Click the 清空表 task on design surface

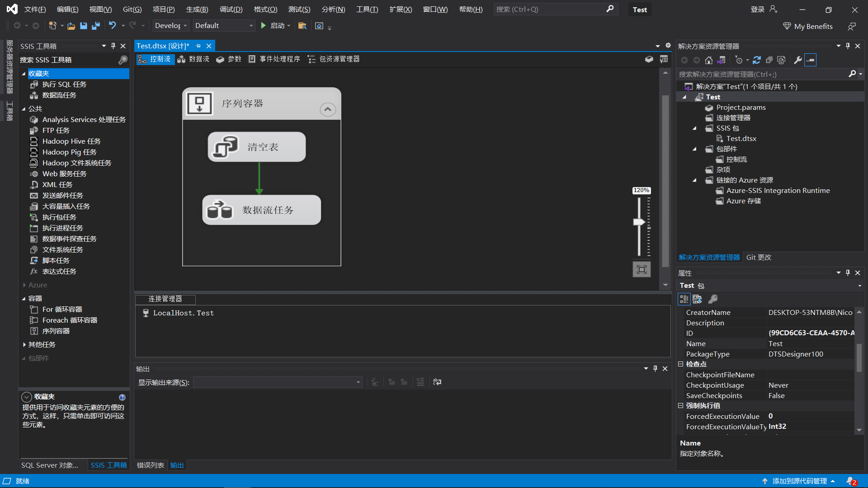(256, 147)
